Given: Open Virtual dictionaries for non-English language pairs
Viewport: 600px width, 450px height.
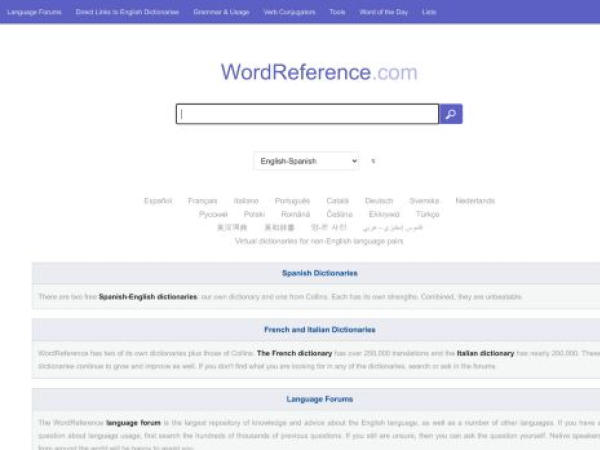Looking at the screenshot, I should [319, 241].
